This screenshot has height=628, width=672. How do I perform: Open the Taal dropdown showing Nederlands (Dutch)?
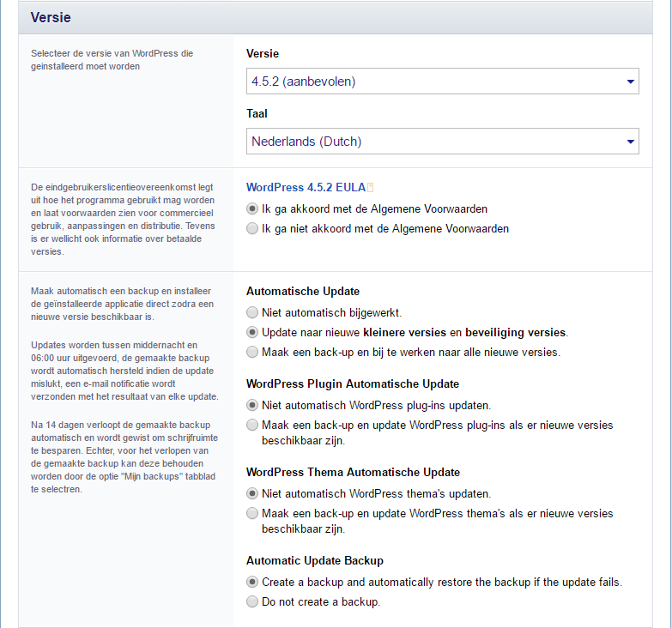click(442, 141)
